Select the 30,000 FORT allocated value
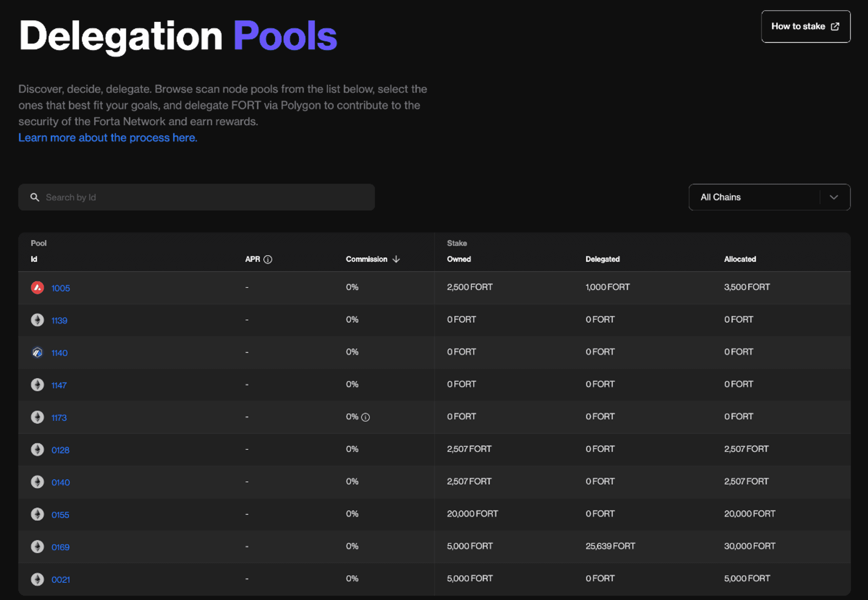 point(749,546)
